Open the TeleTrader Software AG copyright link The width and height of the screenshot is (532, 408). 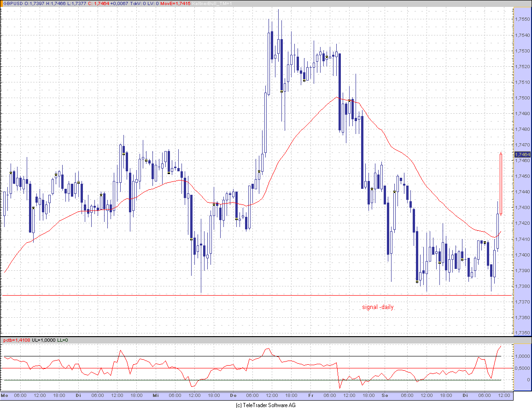[265, 405]
